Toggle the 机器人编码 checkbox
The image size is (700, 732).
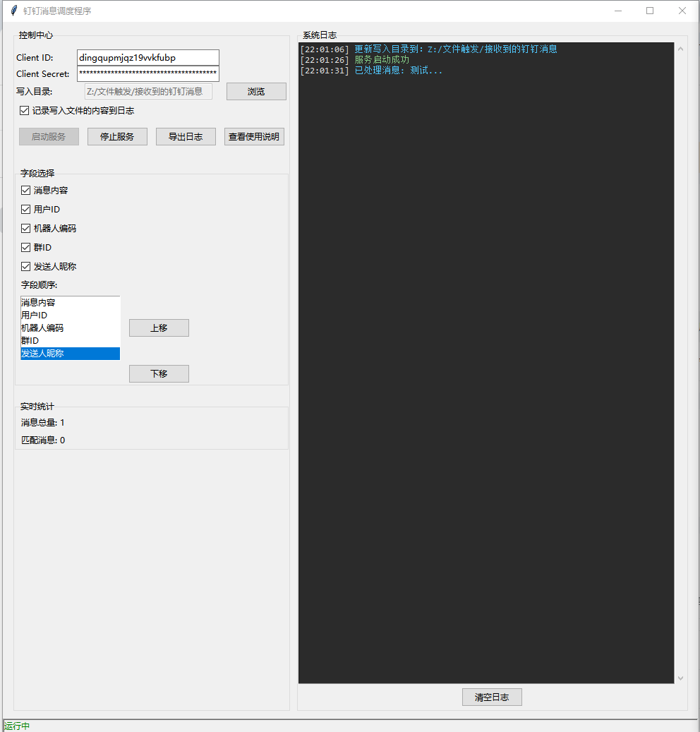[26, 229]
